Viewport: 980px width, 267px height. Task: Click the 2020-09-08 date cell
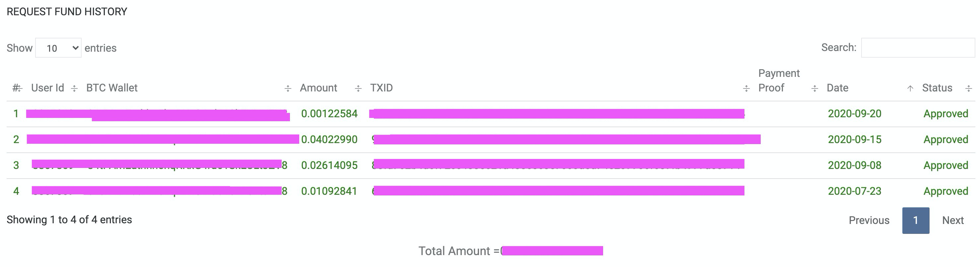coord(855,165)
